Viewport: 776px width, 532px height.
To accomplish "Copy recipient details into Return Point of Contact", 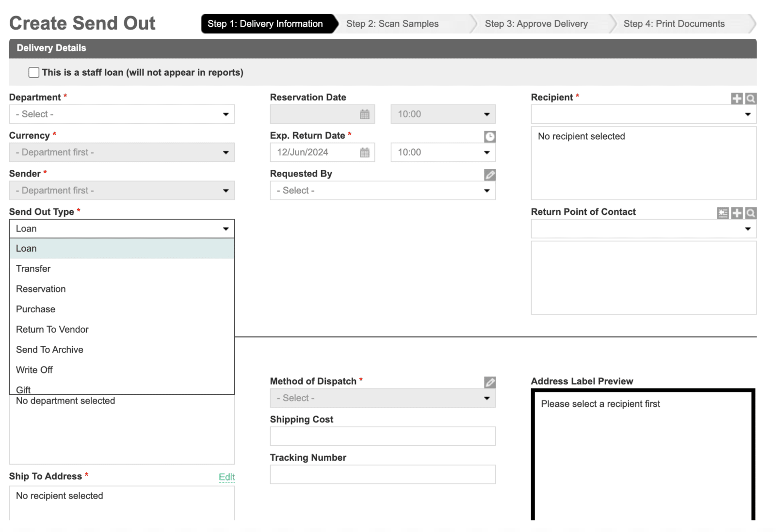I will coord(723,213).
